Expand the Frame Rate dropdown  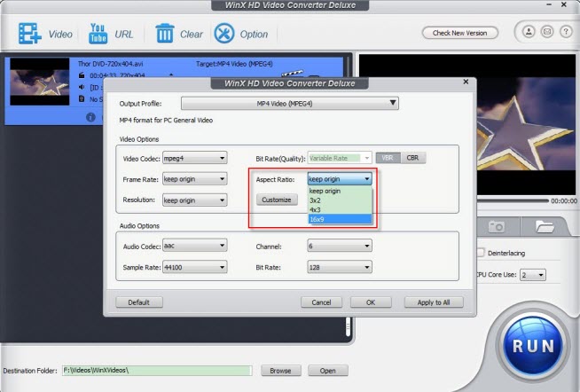pos(194,179)
